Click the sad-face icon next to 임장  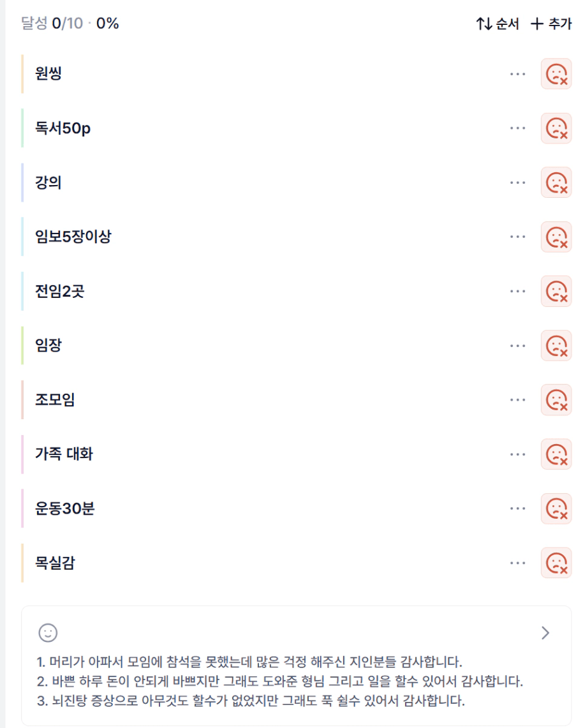[x=556, y=345]
